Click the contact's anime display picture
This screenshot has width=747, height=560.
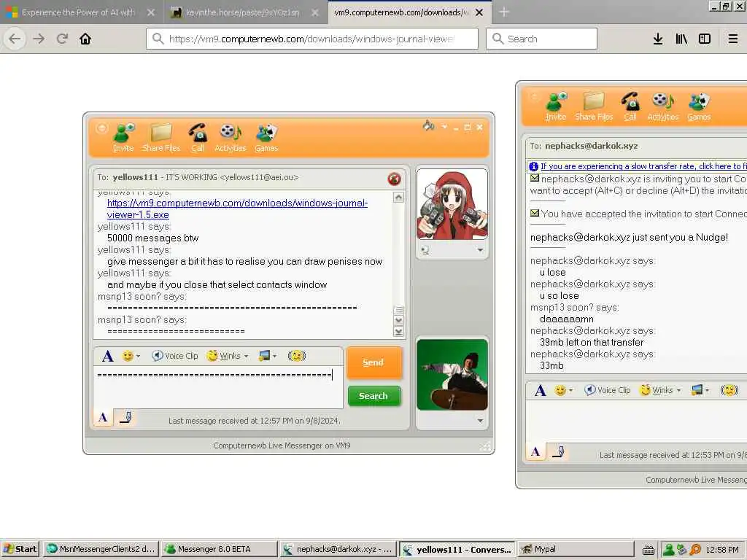452,204
